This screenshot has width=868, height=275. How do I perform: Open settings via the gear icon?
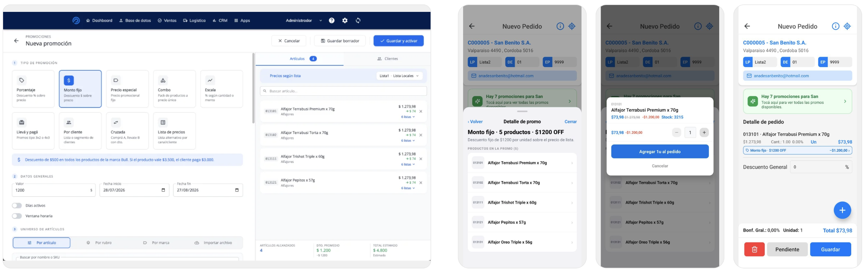[x=345, y=21]
